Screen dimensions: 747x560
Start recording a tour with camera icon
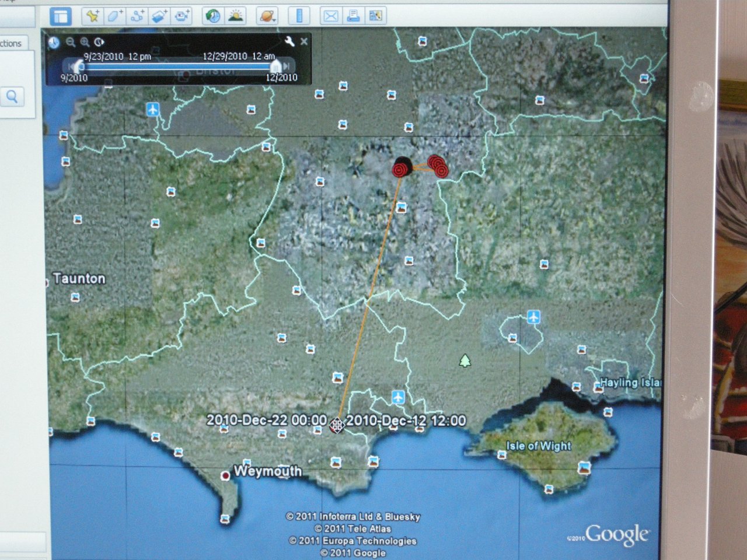[x=182, y=16]
